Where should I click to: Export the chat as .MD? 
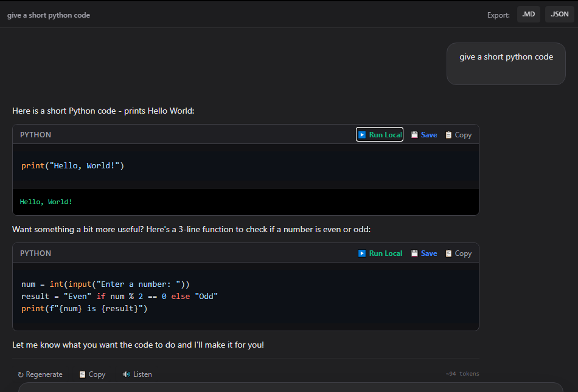(528, 15)
